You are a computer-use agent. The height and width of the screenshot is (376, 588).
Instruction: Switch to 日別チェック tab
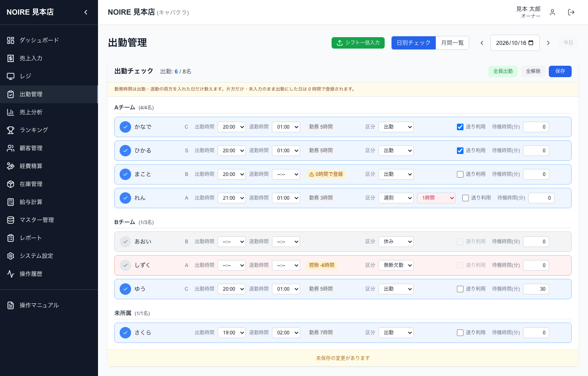pos(414,43)
